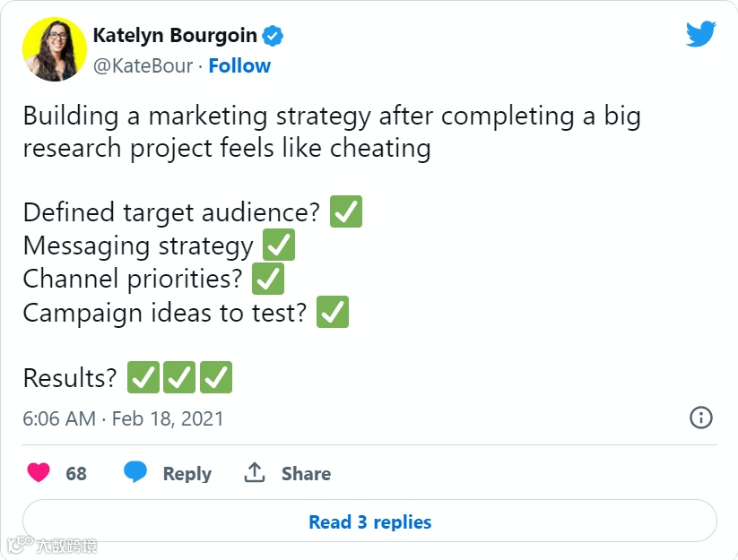The height and width of the screenshot is (560, 738).
Task: Click the Twitter bird logo
Action: 701,35
